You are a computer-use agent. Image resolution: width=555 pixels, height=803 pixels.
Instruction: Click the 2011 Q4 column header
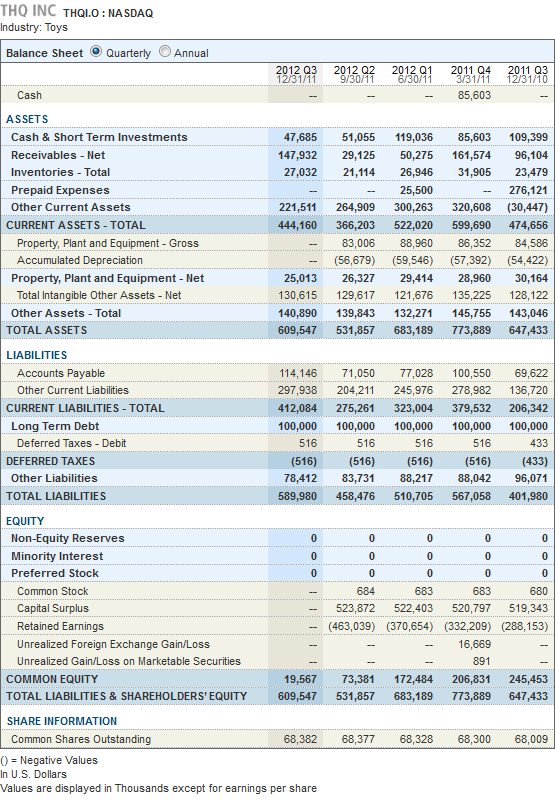coord(470,74)
